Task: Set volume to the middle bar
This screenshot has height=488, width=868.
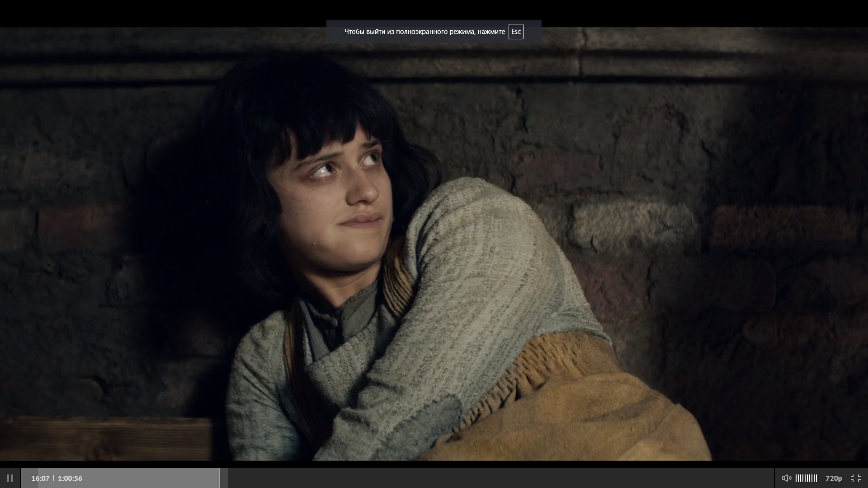Action: [806, 478]
